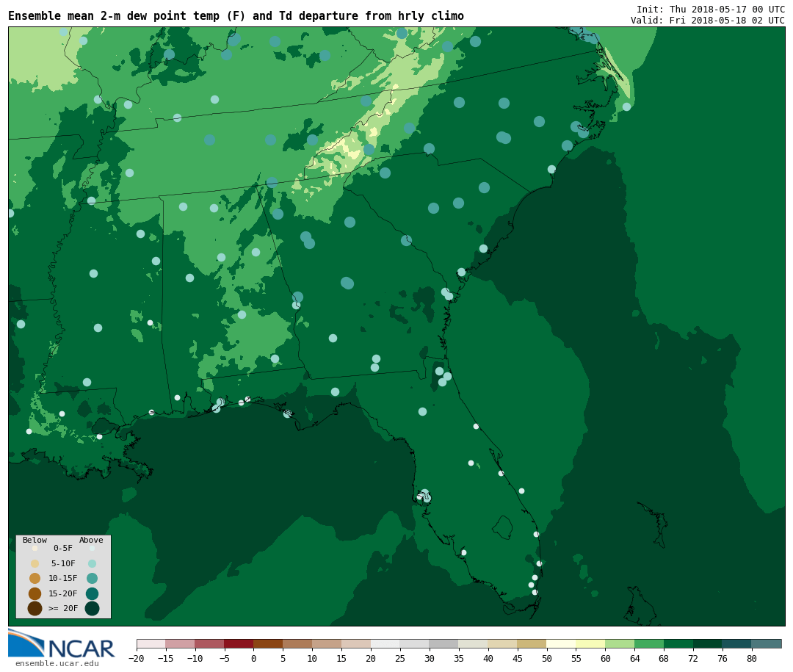The width and height of the screenshot is (793, 672).
Task: Click the legend Below 0-5F cream dot
Action: click(35, 548)
